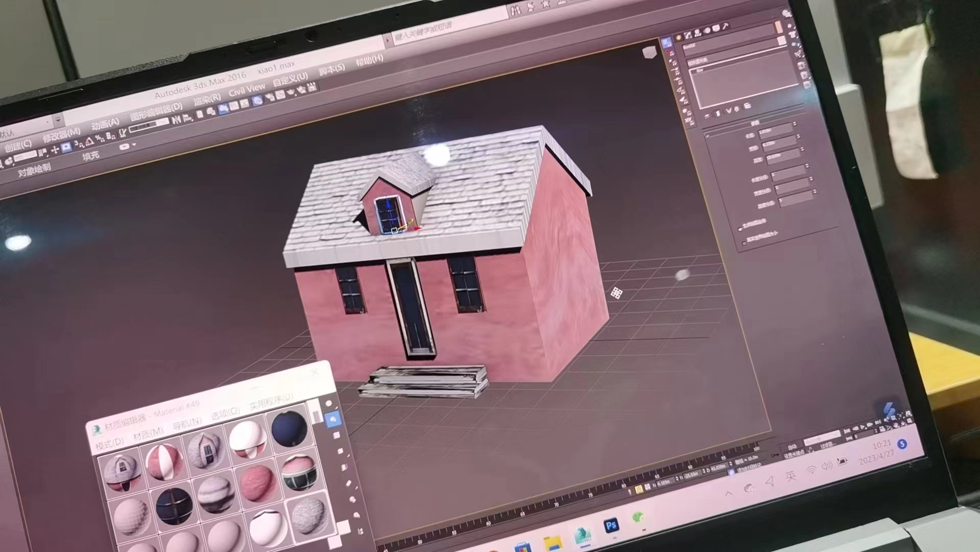This screenshot has width=980, height=552.
Task: Open the Material Editor toolbar icon
Action: [x=257, y=100]
